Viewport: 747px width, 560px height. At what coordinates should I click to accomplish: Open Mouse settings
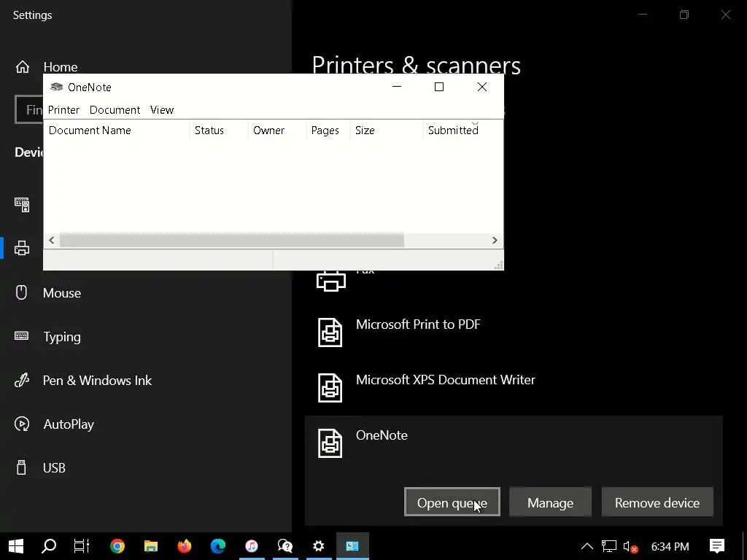pyautogui.click(x=62, y=293)
